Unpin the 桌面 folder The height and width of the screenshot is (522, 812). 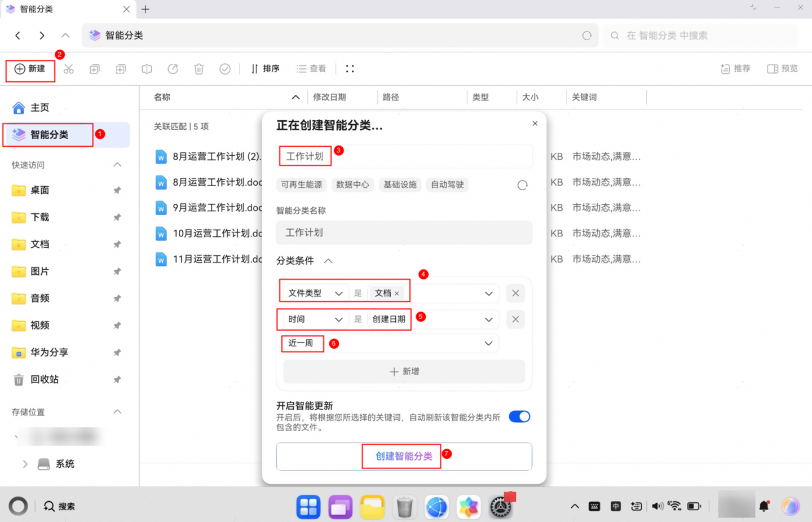click(117, 190)
